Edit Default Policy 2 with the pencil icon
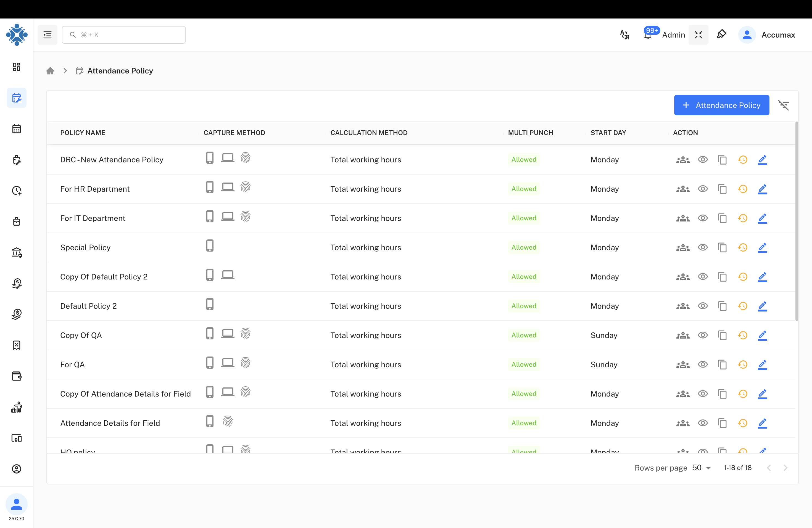 (763, 306)
